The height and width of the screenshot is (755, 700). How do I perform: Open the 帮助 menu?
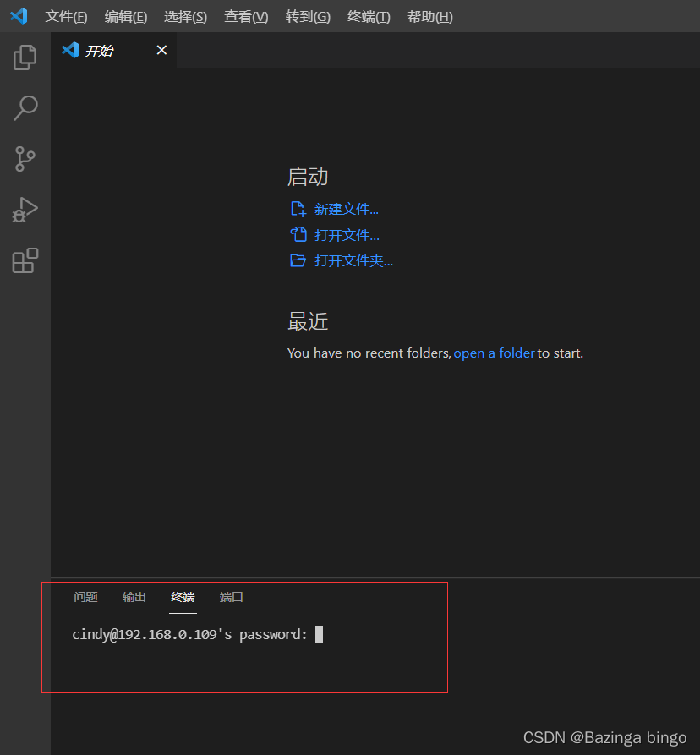point(429,16)
